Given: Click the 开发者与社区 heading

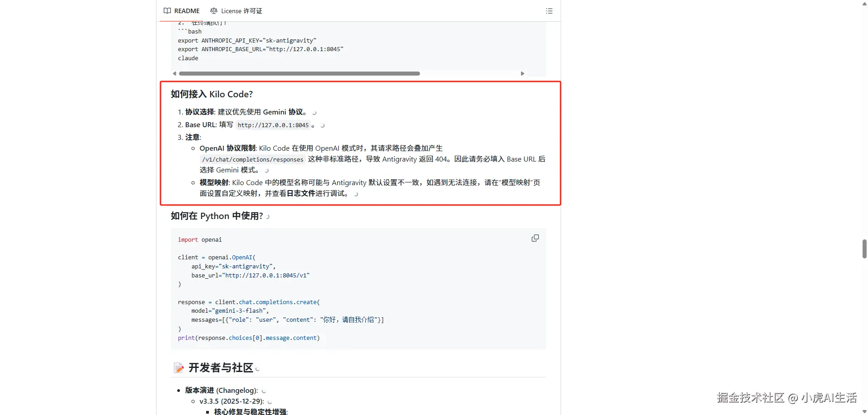Looking at the screenshot, I should point(221,367).
